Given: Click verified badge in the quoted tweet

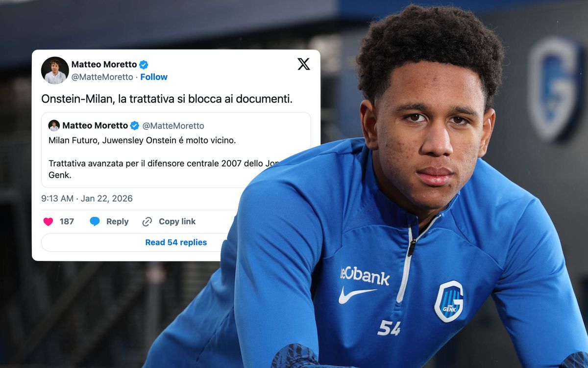Looking at the screenshot, I should coord(135,126).
